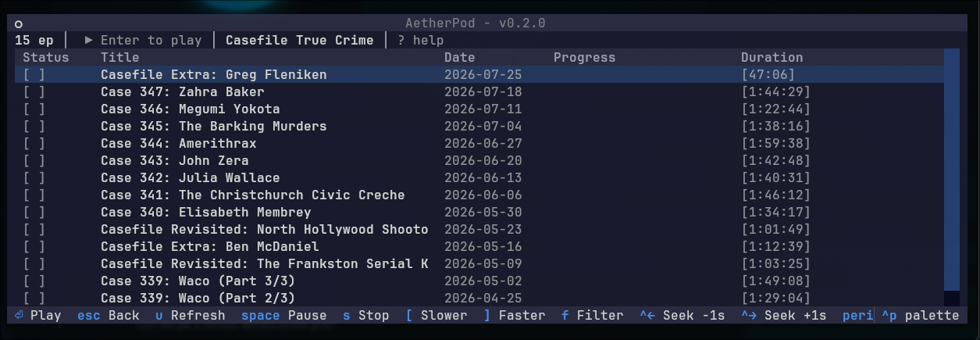Click the 15 ep counter
The height and width of the screenshot is (340, 980).
(x=34, y=40)
